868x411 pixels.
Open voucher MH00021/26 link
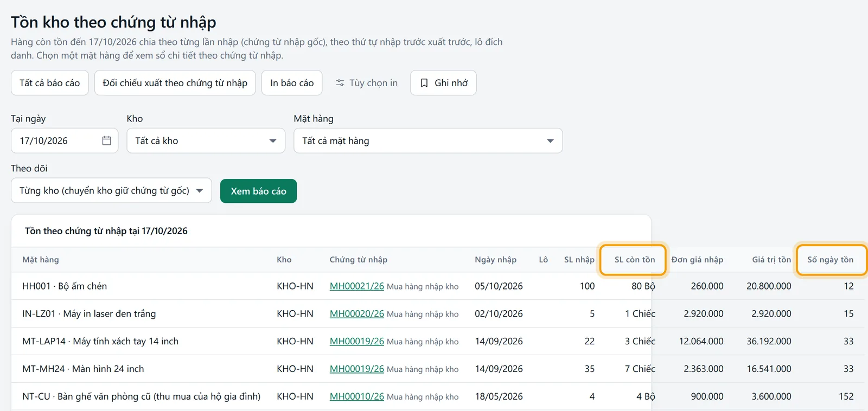(x=357, y=286)
